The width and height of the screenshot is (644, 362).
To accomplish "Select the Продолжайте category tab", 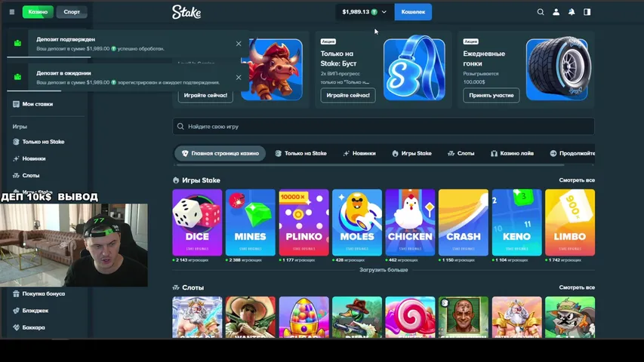I will 572,153.
